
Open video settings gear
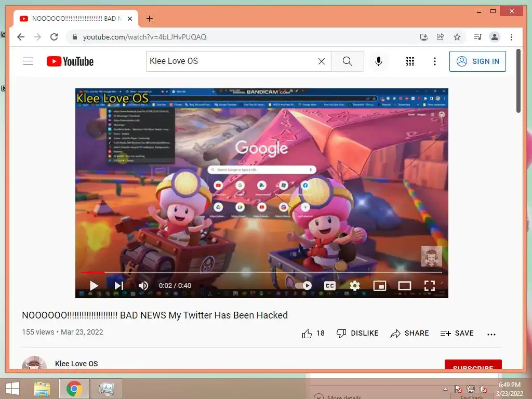[355, 286]
